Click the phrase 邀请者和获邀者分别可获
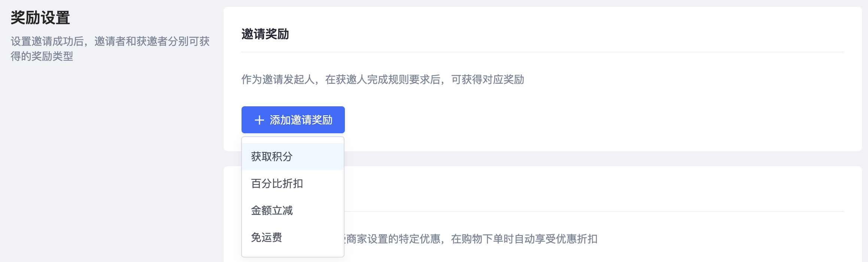Image resolution: width=868 pixels, height=262 pixels. click(x=152, y=41)
